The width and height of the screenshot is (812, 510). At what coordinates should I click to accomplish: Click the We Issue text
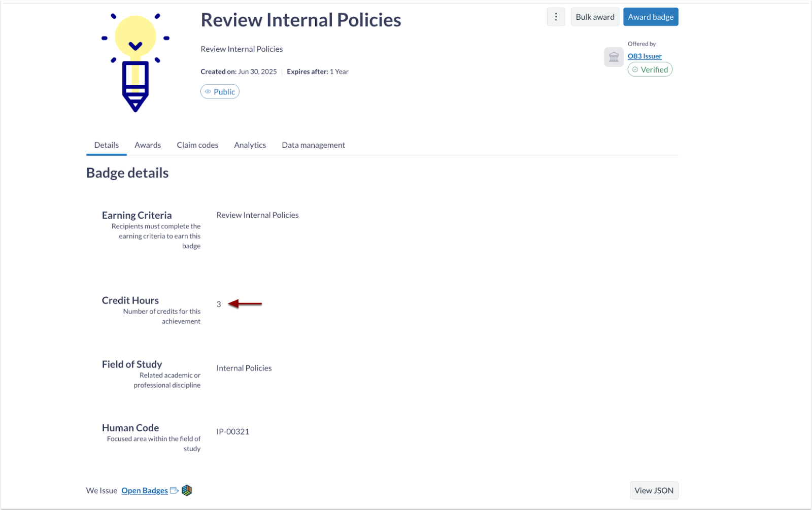(101, 491)
